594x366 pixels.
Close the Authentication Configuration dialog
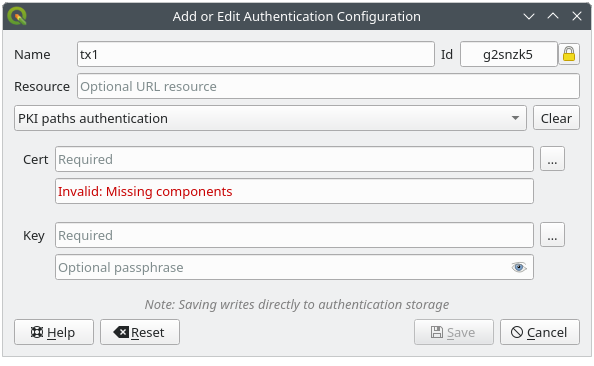[x=577, y=16]
